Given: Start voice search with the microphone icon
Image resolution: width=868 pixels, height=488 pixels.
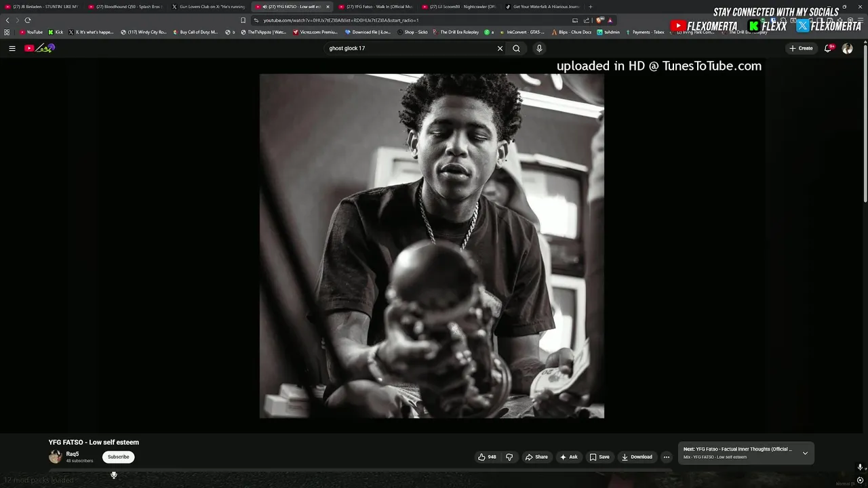Looking at the screenshot, I should click(539, 48).
